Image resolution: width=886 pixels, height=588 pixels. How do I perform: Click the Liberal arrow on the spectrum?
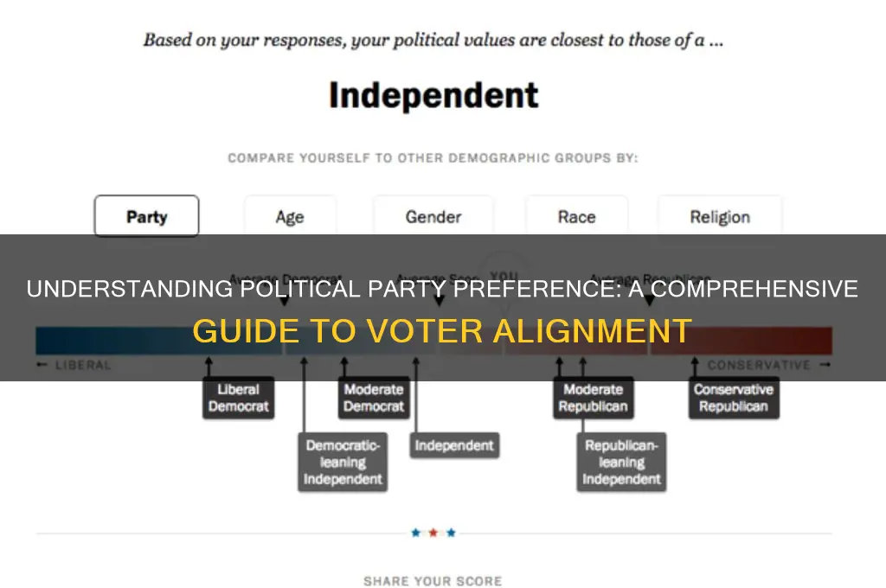(x=42, y=364)
